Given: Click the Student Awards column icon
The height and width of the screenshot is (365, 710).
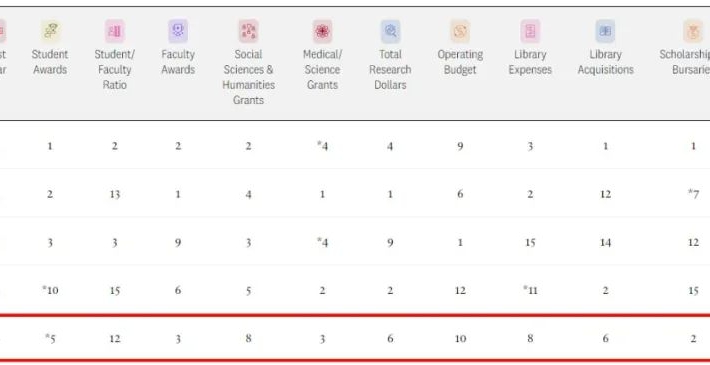Looking at the screenshot, I should point(51,31).
